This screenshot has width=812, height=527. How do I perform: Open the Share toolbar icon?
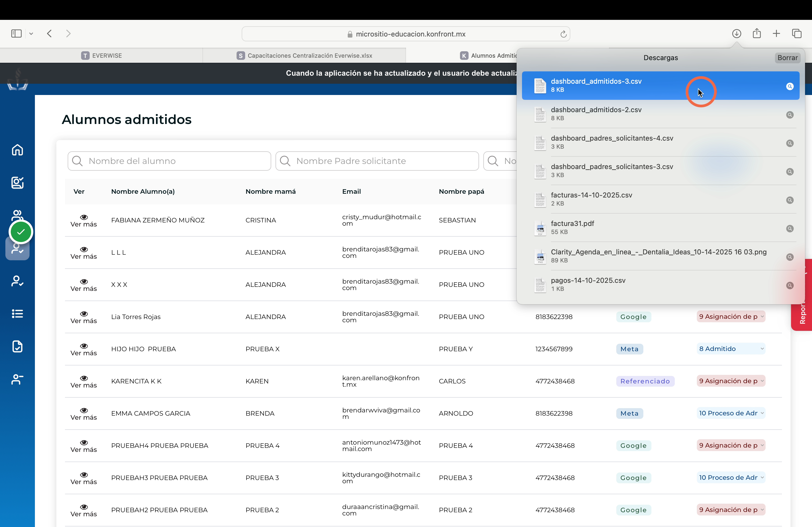[x=757, y=33]
